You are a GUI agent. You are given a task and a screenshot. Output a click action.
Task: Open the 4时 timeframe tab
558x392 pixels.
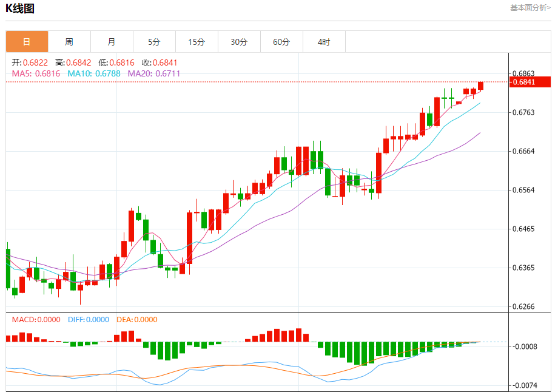point(324,42)
